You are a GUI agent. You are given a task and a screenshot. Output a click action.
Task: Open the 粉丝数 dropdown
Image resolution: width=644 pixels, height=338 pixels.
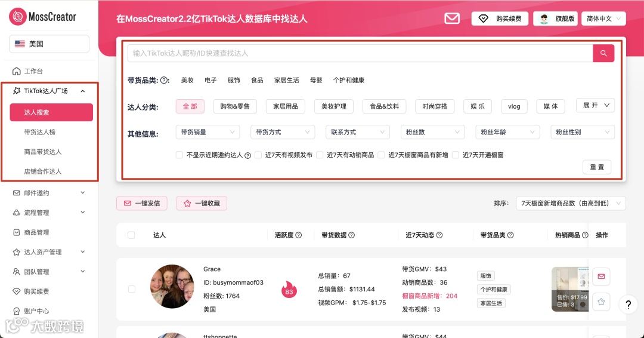(432, 132)
